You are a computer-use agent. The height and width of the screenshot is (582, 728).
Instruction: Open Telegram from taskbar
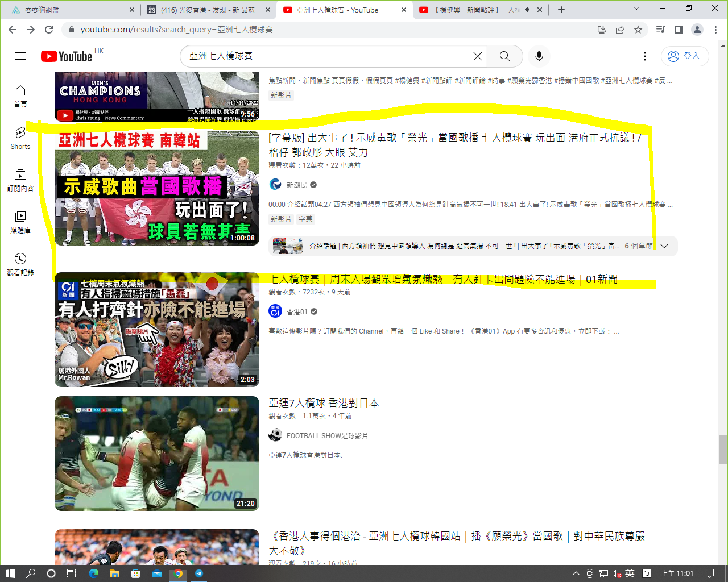point(199,573)
